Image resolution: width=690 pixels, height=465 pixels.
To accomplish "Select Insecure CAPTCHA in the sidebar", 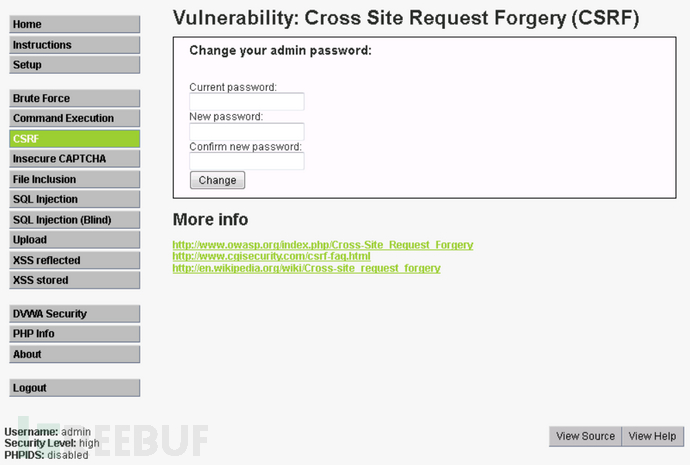I will point(74,159).
